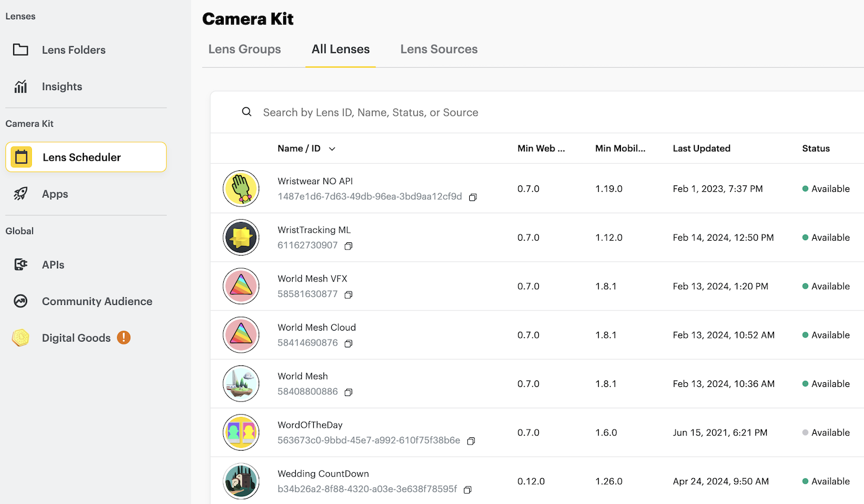Open the APIs plug icon
The width and height of the screenshot is (864, 504).
21,265
